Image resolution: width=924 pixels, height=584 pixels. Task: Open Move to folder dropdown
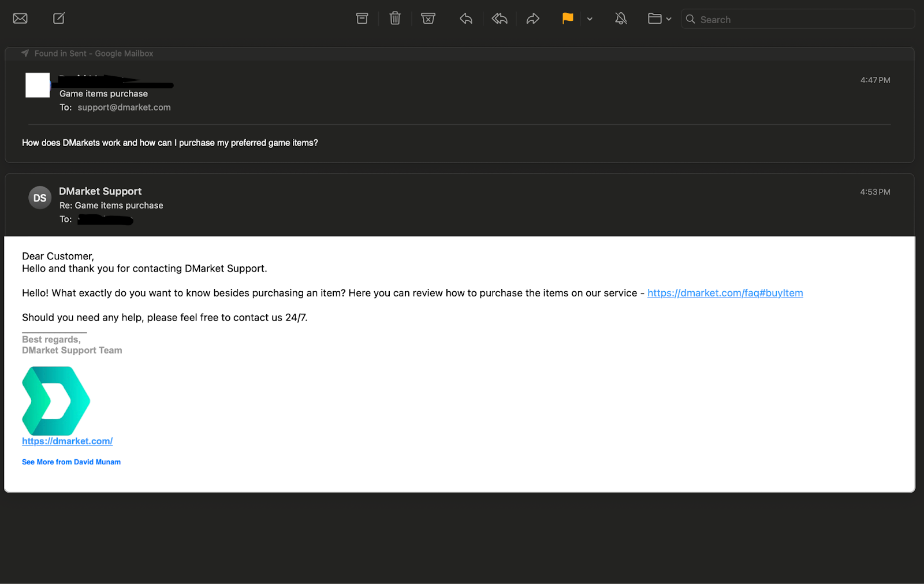click(x=660, y=18)
